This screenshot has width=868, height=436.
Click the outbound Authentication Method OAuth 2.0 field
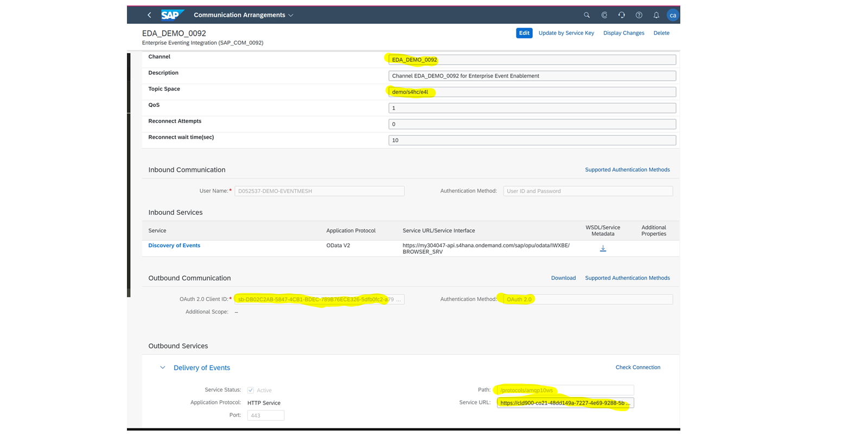(x=588, y=299)
